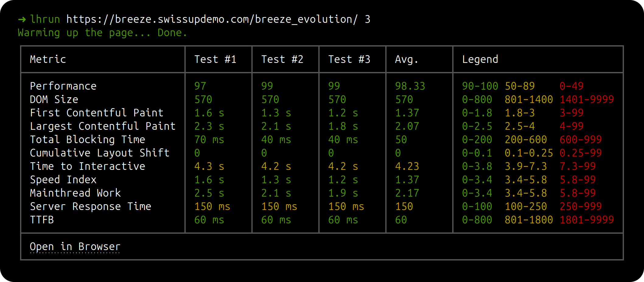This screenshot has width=644, height=282.
Task: Click the red '3-99' legend range
Action: [x=572, y=113]
